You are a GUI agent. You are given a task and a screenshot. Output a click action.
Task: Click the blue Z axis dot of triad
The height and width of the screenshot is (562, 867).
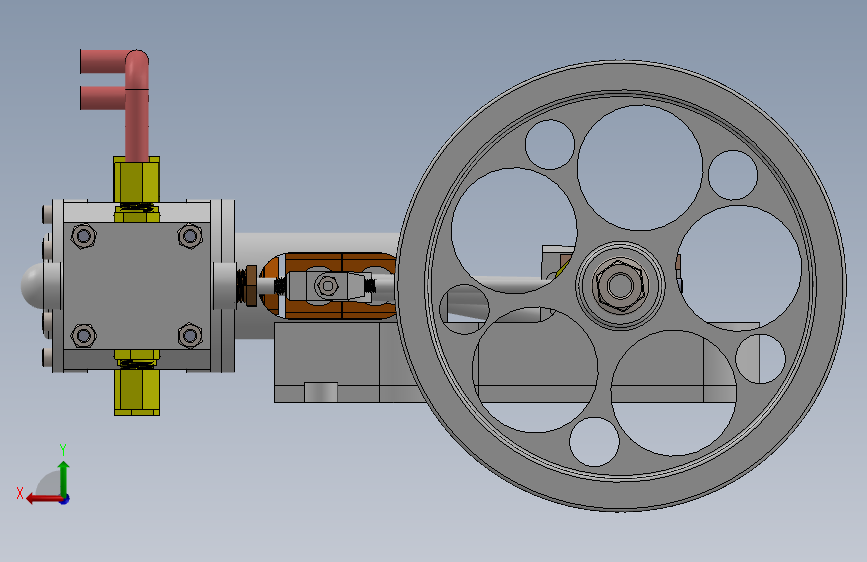pos(65,499)
